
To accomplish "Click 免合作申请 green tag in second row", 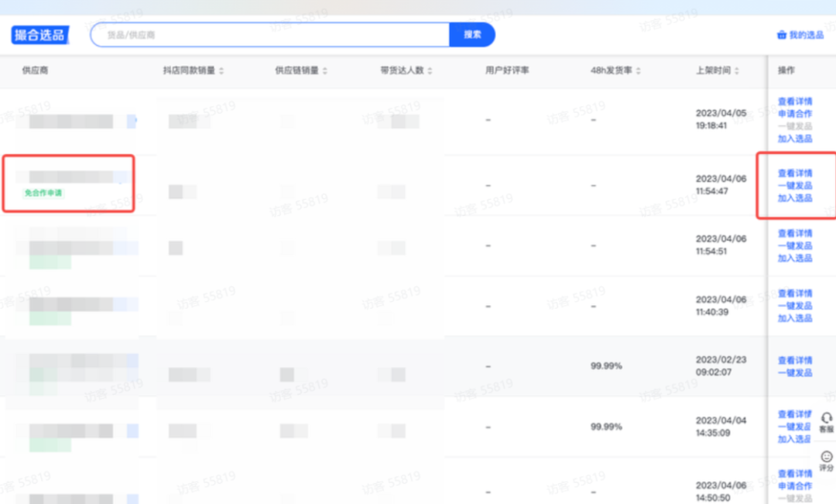I will coord(43,193).
